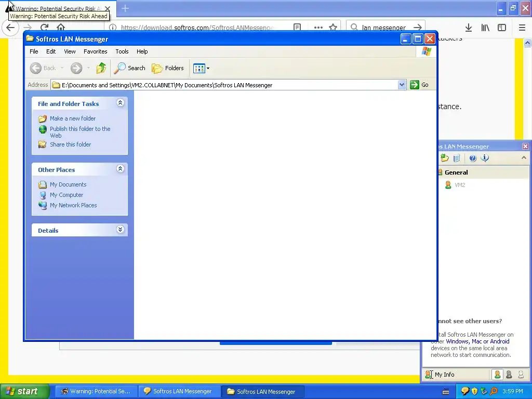Click Firefox back arrow button
532x399 pixels.
(10, 28)
